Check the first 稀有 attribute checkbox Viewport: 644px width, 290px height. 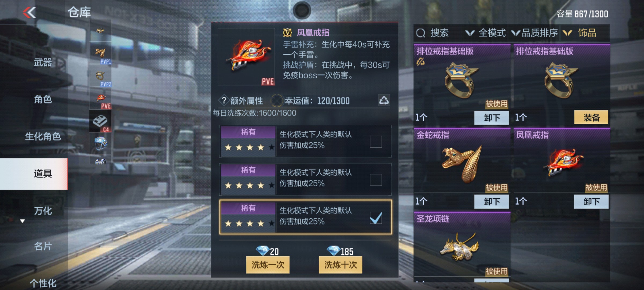tap(376, 142)
